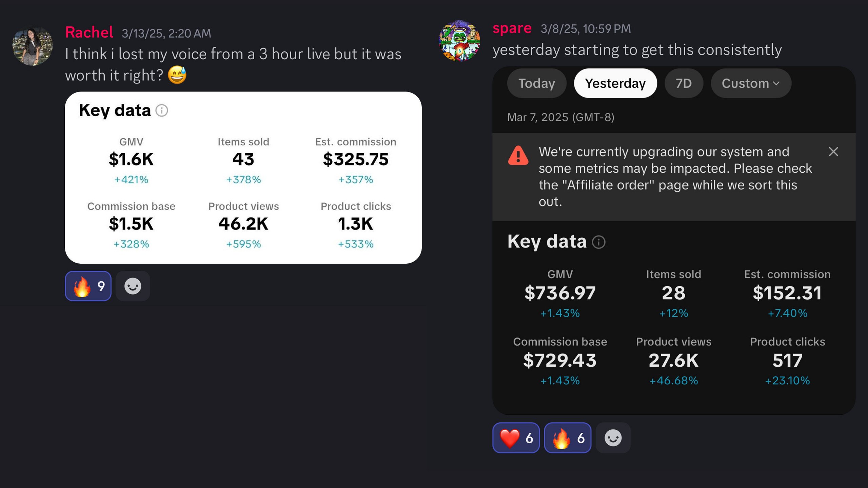Select the Yesterday tab
868x488 pixels.
click(615, 83)
